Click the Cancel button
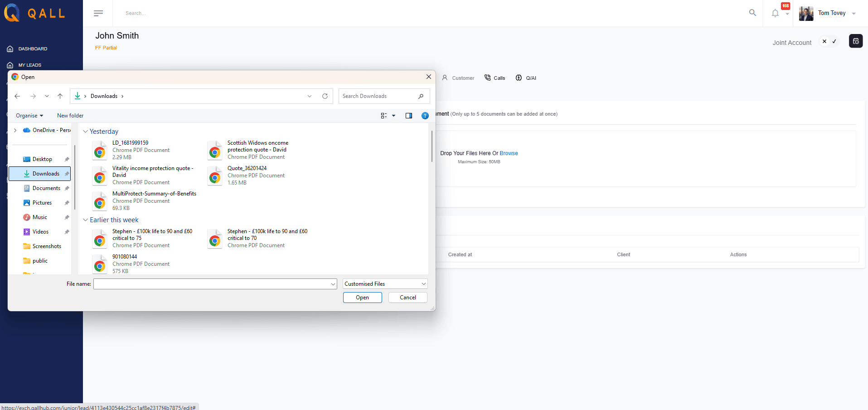This screenshot has width=868, height=410. click(408, 298)
